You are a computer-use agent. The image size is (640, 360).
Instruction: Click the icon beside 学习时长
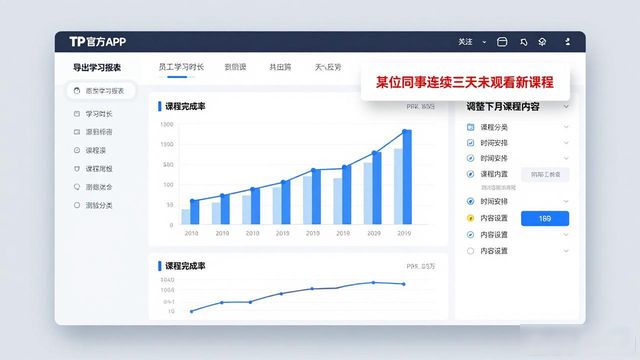tap(77, 113)
